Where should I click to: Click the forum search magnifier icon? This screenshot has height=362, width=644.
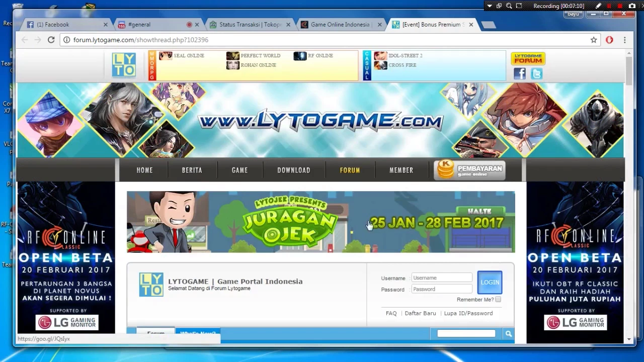(509, 334)
